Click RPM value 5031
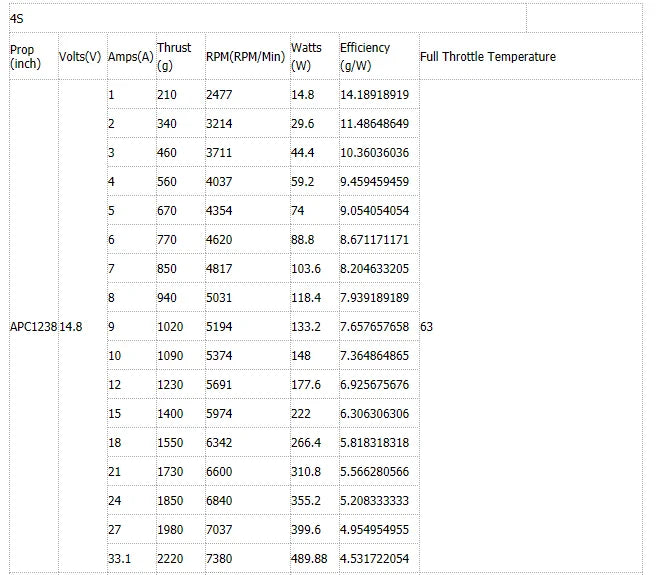This screenshot has width=656, height=575. [x=219, y=298]
